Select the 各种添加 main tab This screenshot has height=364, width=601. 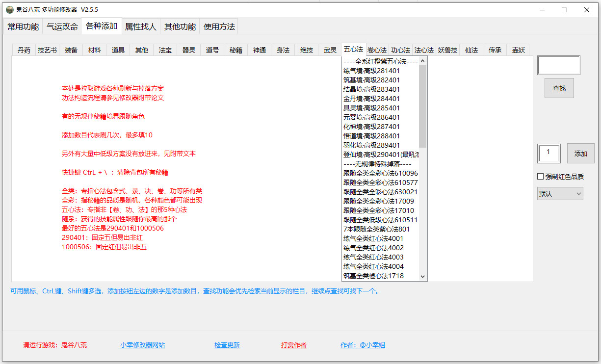click(x=102, y=26)
